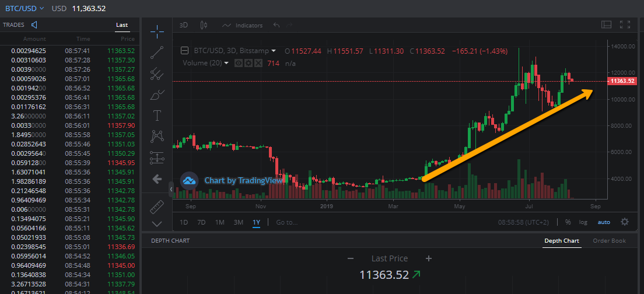The image size is (644, 294).
Task: Switch to the Last trades tab
Action: click(x=122, y=25)
